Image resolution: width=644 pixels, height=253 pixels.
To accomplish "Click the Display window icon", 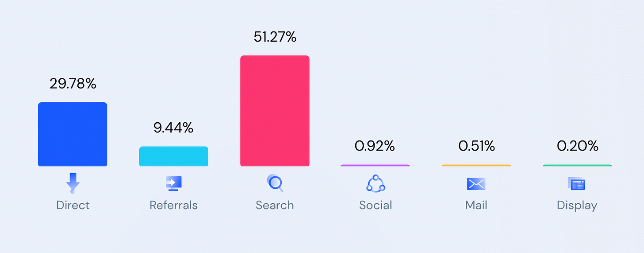I will pos(577,183).
